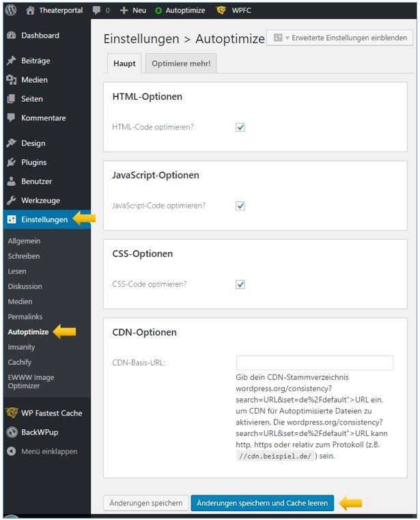The height and width of the screenshot is (520, 420).
Task: Uncheck the HTML-Code optimieren checkbox
Action: (x=240, y=127)
